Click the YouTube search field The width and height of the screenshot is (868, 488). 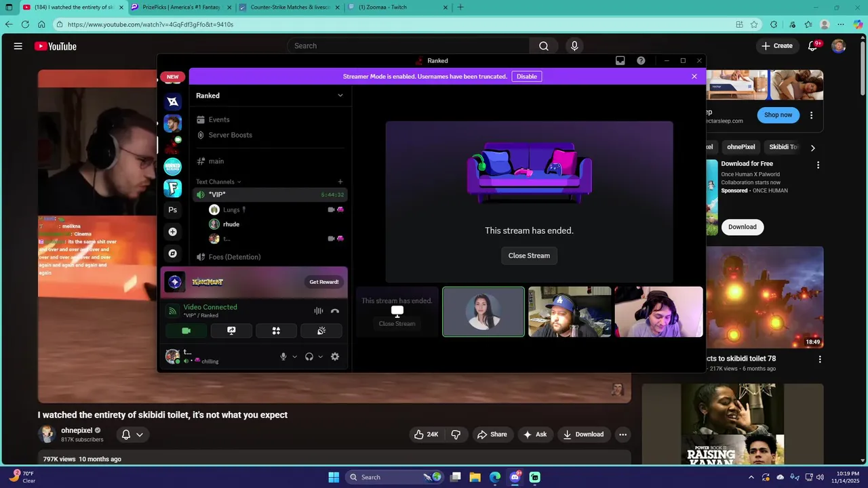click(x=408, y=45)
